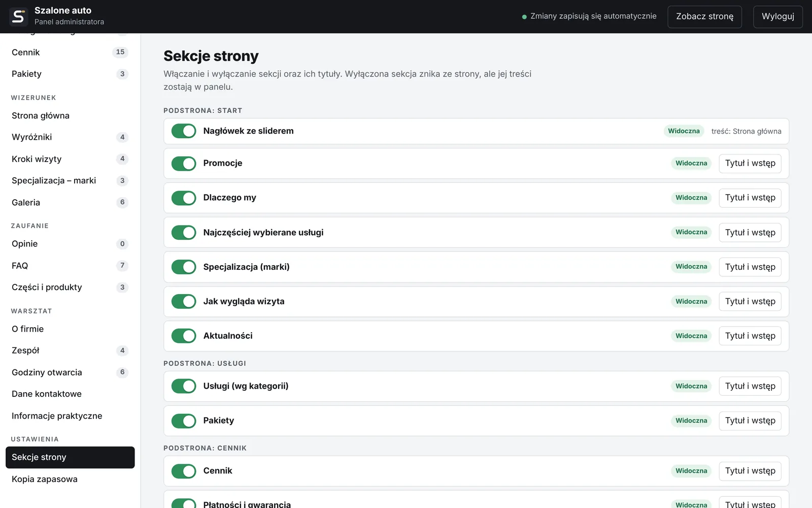Image resolution: width=812 pixels, height=508 pixels.
Task: Edit Tytuł i wstęp in Cennik row
Action: click(x=750, y=471)
